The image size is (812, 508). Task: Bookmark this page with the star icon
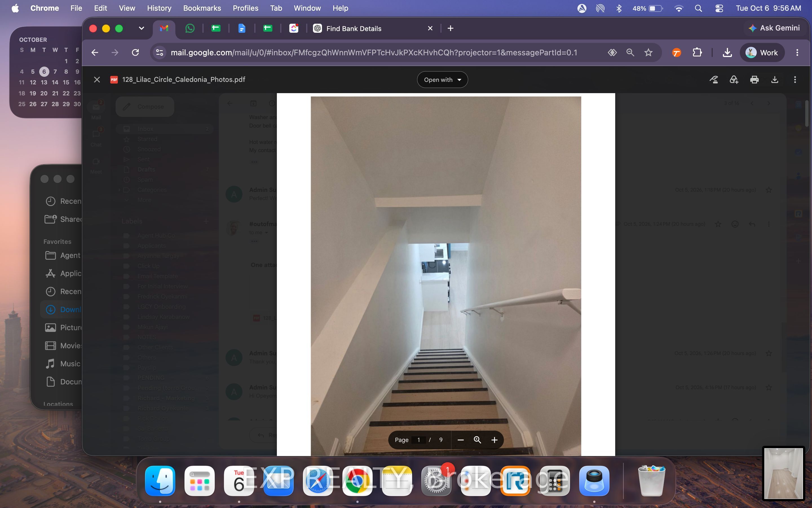click(x=648, y=52)
